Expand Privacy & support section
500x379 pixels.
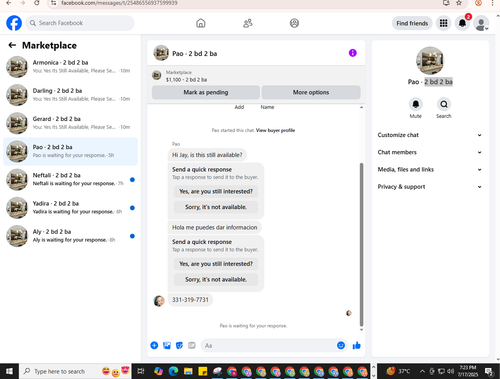click(430, 187)
